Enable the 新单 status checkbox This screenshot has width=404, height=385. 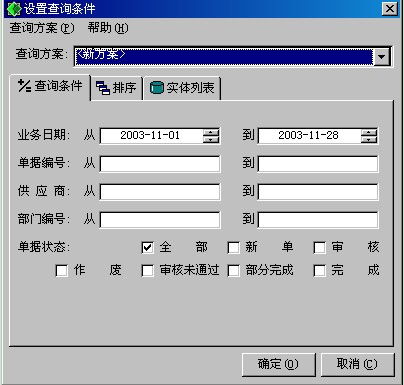(233, 248)
